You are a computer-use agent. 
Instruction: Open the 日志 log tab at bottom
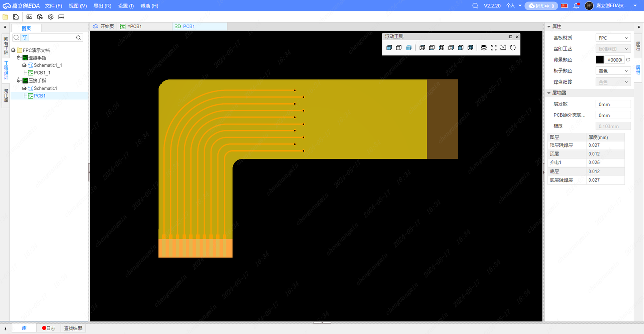pyautogui.click(x=49, y=328)
